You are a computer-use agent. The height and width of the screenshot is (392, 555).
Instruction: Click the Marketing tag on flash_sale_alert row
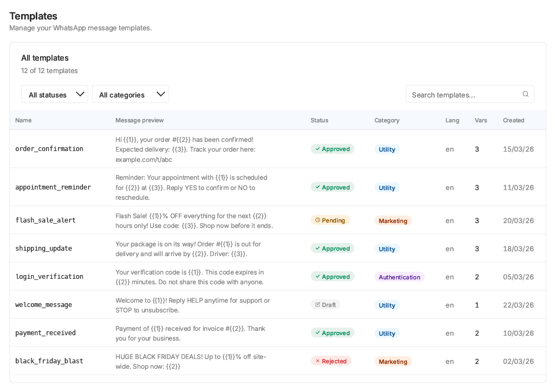393,221
